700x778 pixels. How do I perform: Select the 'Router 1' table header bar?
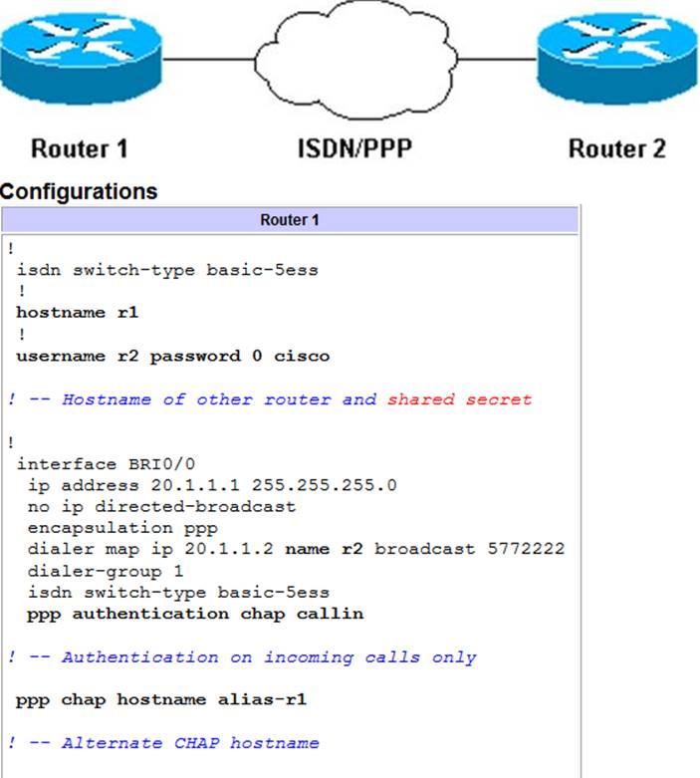pyautogui.click(x=290, y=220)
